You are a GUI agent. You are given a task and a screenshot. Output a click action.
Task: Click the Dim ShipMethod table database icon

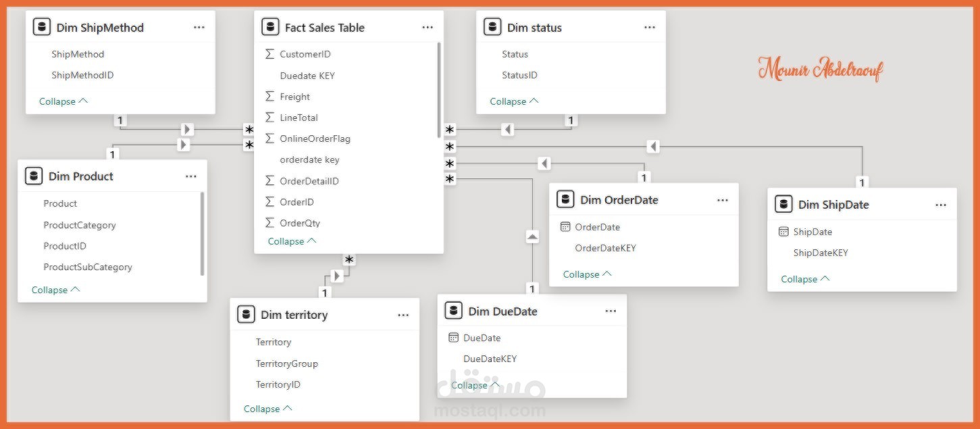tap(42, 28)
